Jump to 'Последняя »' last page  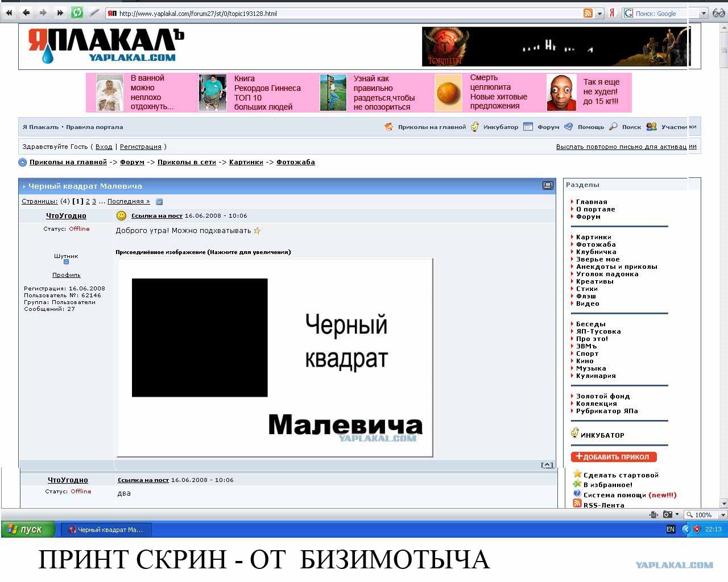coord(129,201)
